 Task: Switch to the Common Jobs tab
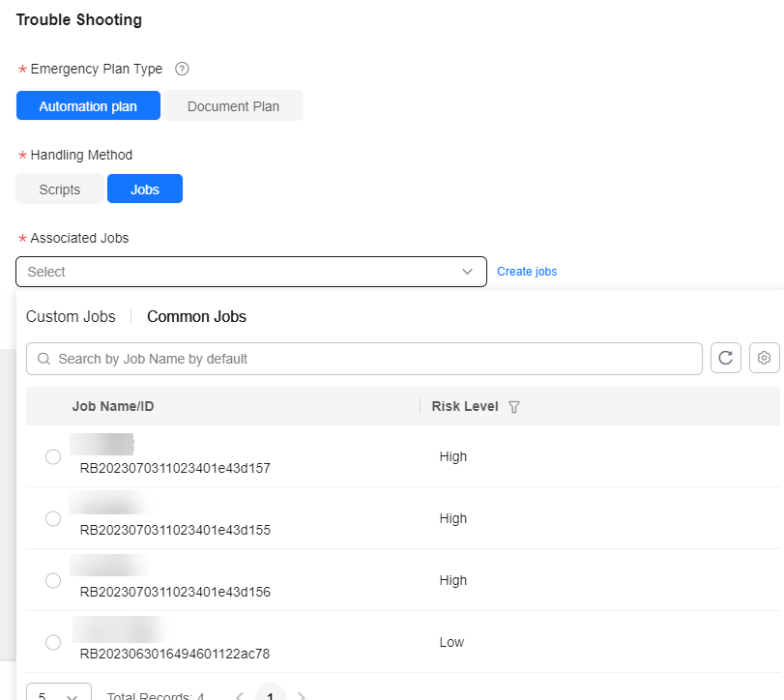coord(196,316)
